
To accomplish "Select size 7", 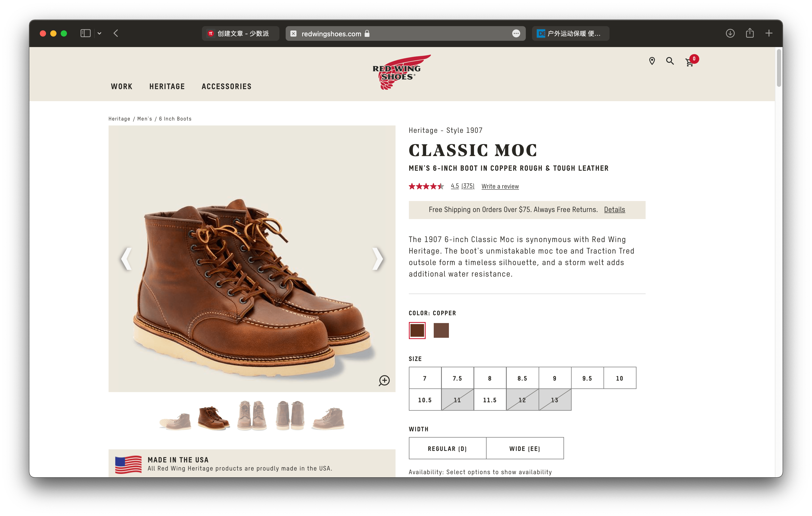I will (425, 378).
